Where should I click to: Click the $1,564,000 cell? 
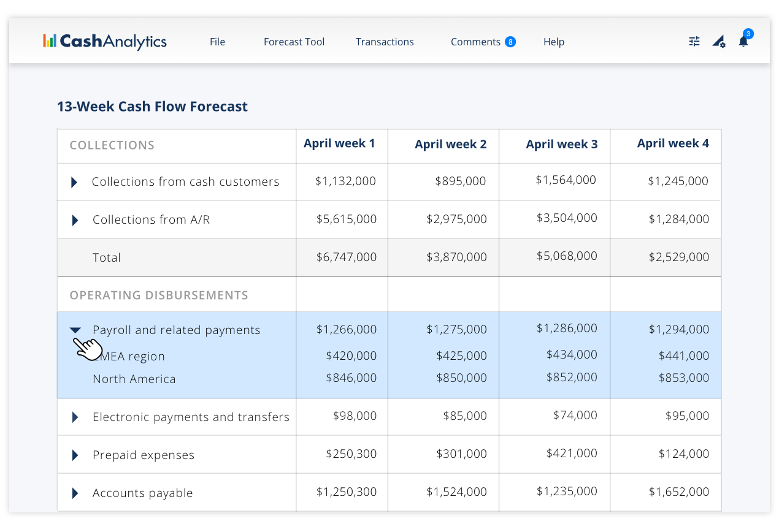(x=566, y=180)
